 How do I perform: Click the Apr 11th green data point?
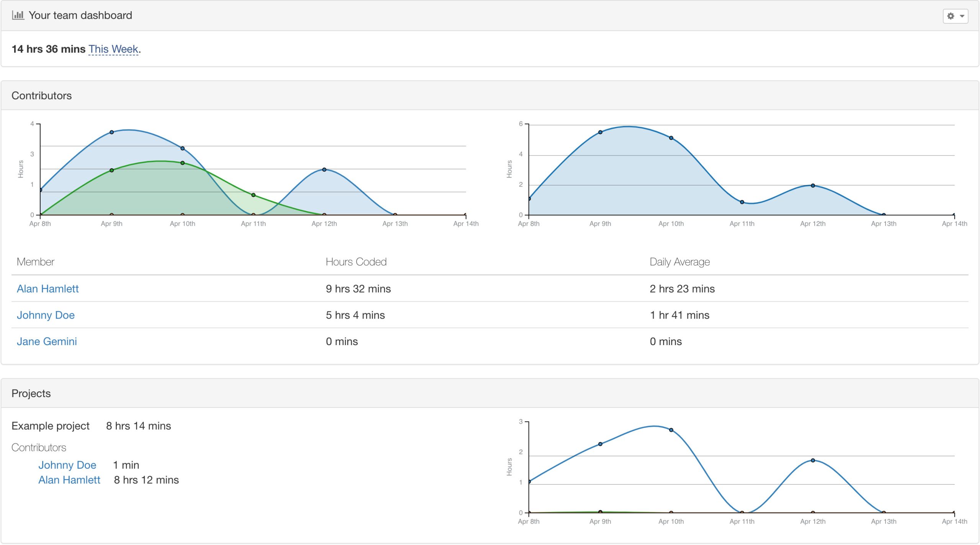point(253,195)
